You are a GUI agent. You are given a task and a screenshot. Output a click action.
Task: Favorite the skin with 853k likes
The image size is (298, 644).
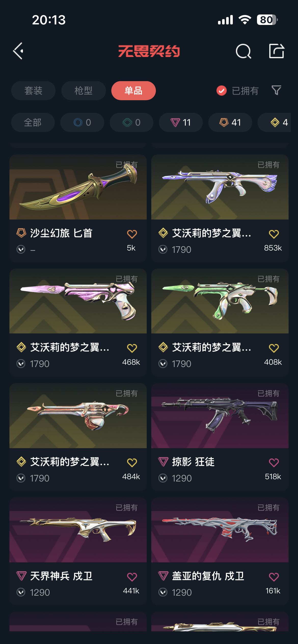(x=274, y=234)
